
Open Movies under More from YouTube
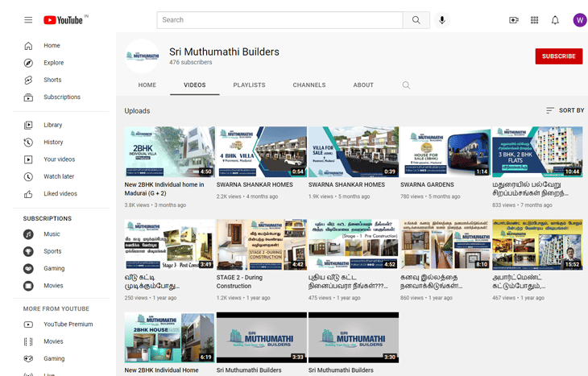pyautogui.click(x=53, y=341)
